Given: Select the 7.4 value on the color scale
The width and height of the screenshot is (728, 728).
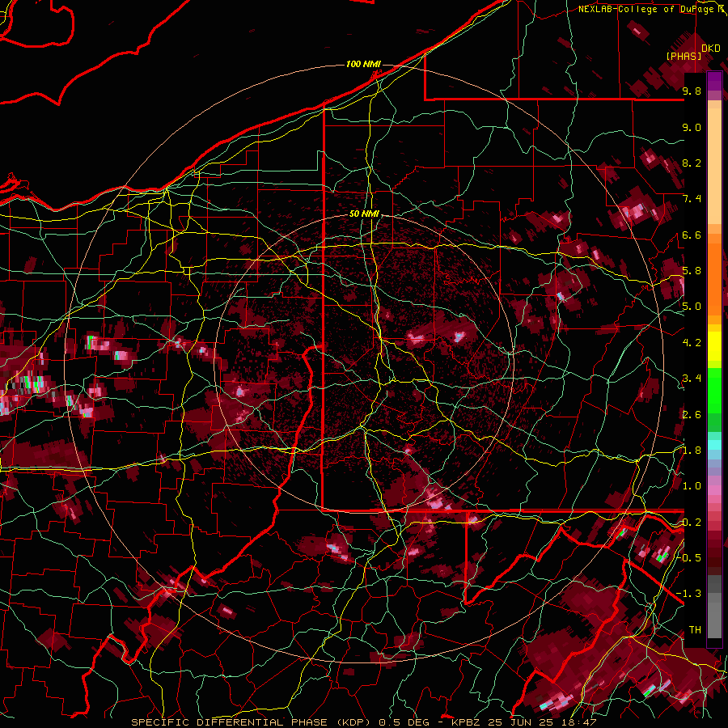Looking at the screenshot, I should (x=692, y=199).
